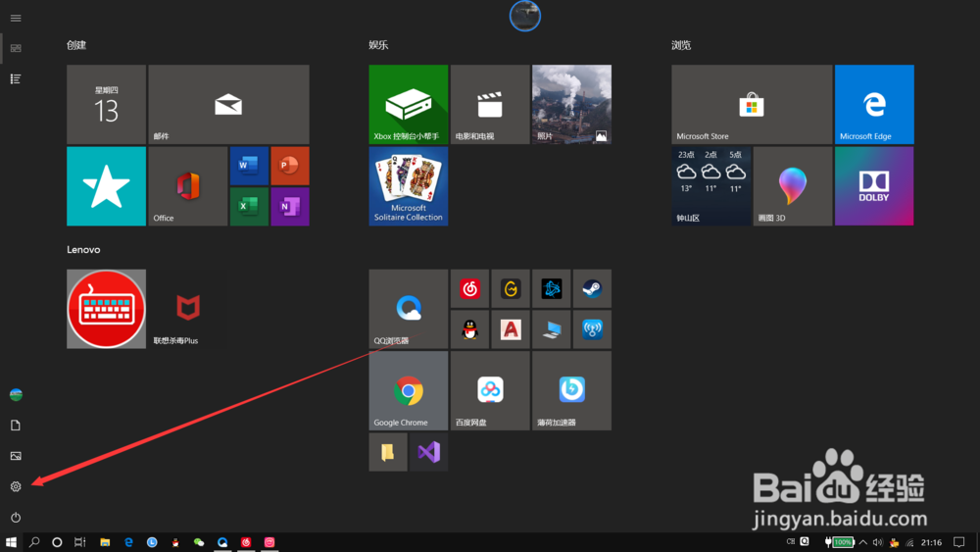Launch Visual Studio from the small tile
The image size is (980, 552).
[x=429, y=452]
